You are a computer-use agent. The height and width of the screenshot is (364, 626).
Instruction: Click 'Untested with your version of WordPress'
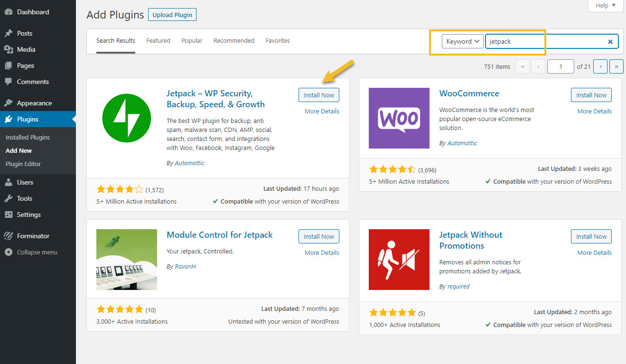[x=284, y=321]
